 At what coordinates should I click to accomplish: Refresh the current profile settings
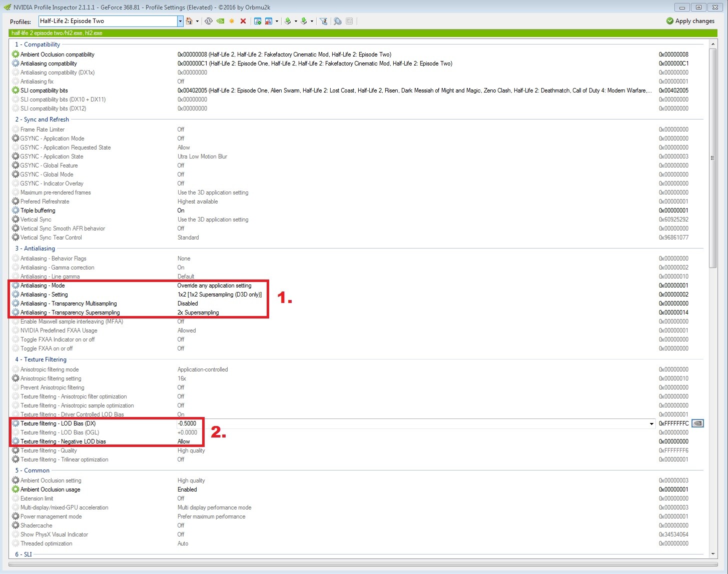[x=209, y=21]
